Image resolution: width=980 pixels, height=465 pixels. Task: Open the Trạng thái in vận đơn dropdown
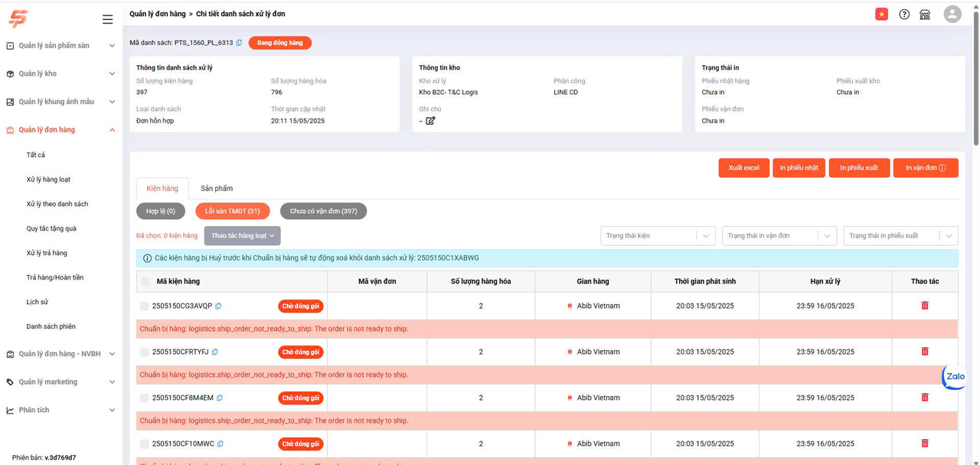(x=779, y=236)
